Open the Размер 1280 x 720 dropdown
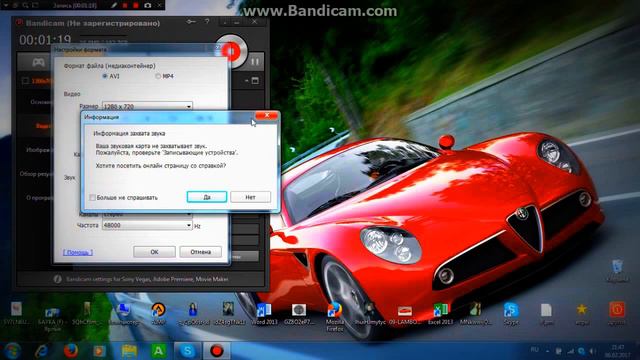Viewport: 640px width, 360px height. tap(147, 106)
